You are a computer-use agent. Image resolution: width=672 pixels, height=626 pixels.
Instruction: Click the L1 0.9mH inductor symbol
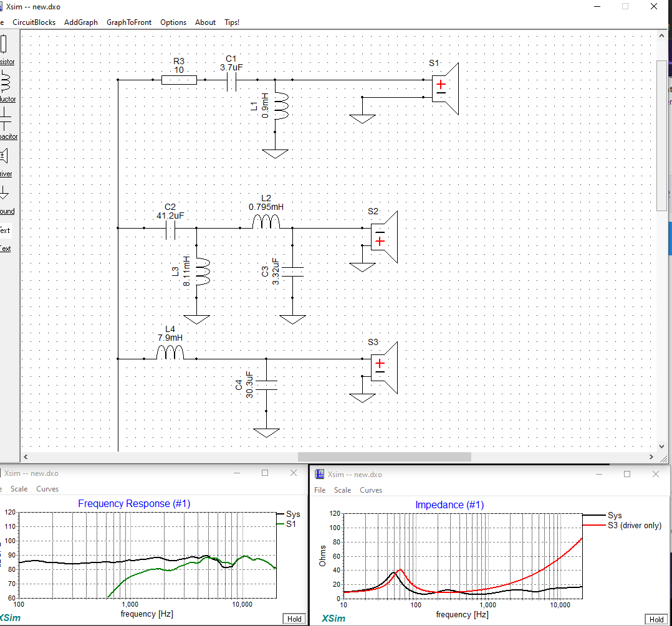281,106
